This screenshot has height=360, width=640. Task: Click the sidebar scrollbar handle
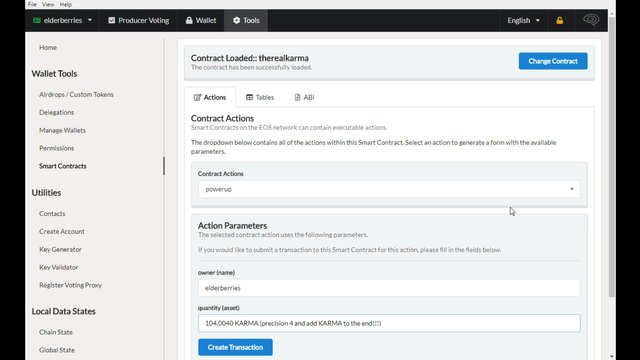tap(164, 166)
